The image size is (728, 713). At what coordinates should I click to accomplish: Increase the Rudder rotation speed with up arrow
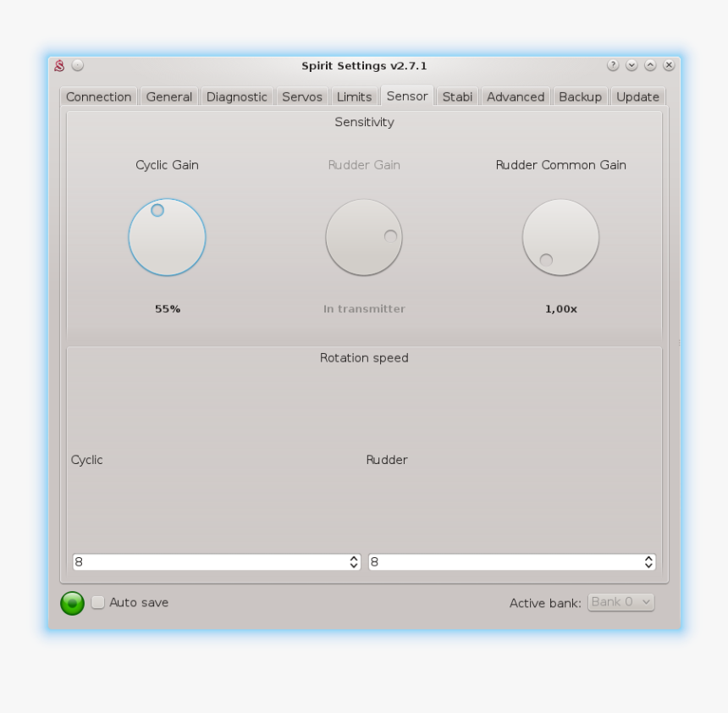coord(648,558)
